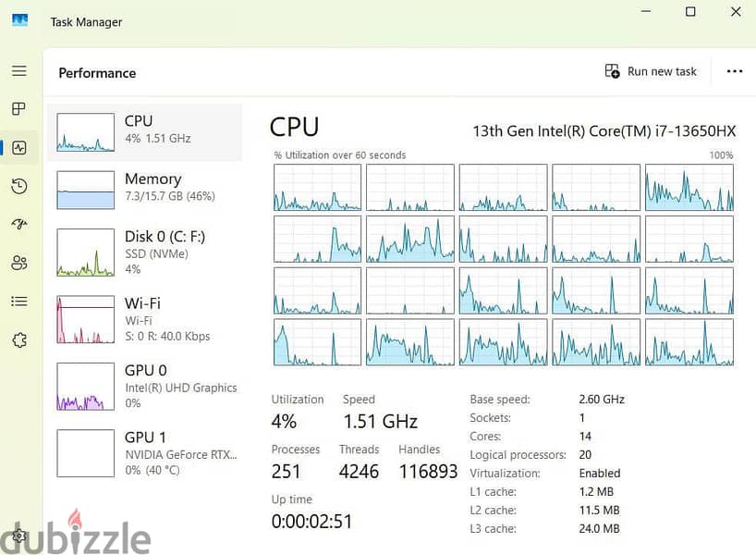Open the Startup apps icon
Screen dimensions: 756x555
point(19,224)
